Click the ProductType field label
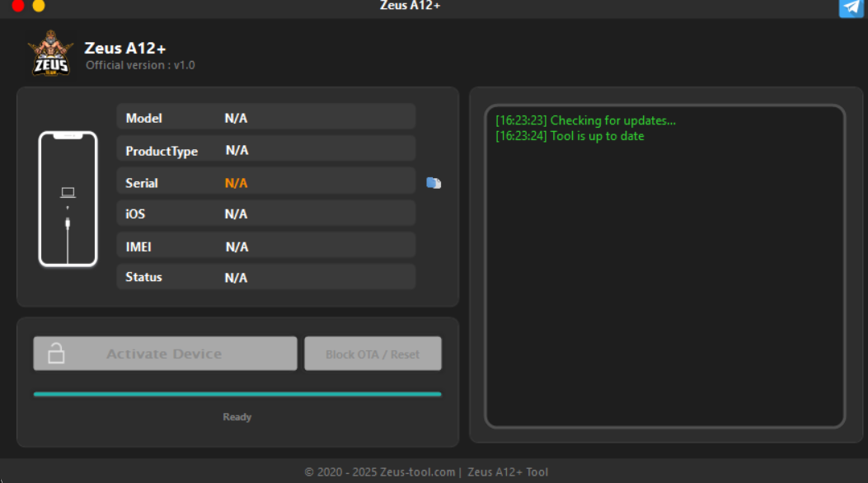868x483 pixels. point(162,151)
